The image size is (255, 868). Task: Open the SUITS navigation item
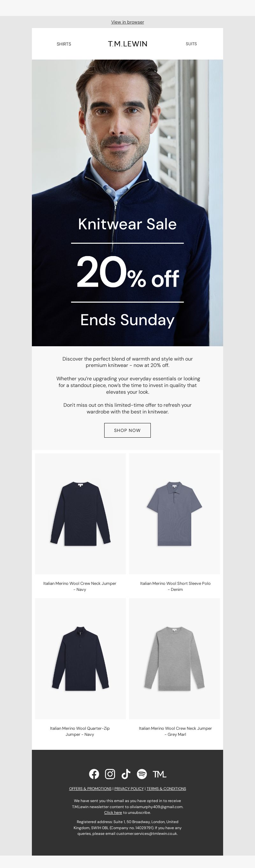191,44
